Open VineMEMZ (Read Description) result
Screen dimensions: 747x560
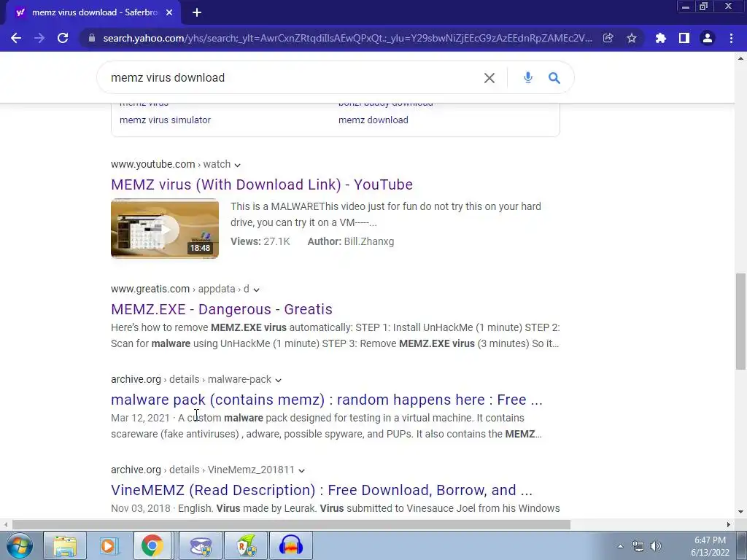click(x=322, y=490)
